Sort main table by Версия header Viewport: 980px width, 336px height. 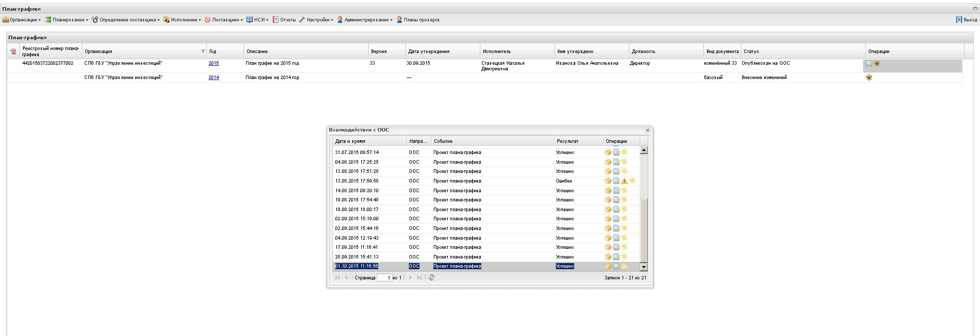point(386,51)
